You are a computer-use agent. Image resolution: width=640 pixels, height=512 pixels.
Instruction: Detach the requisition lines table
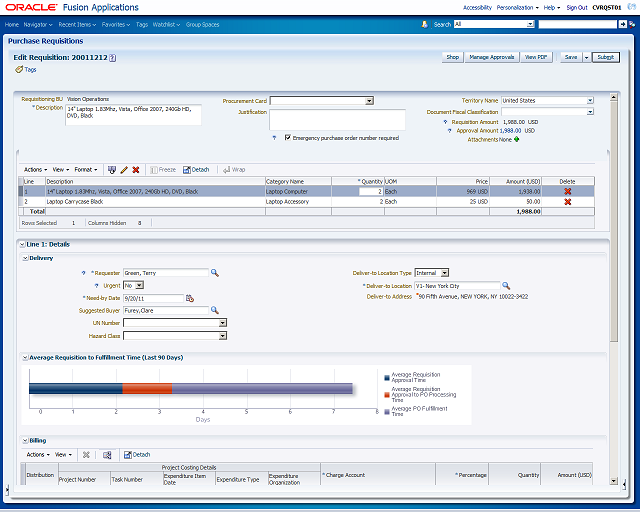point(196,170)
